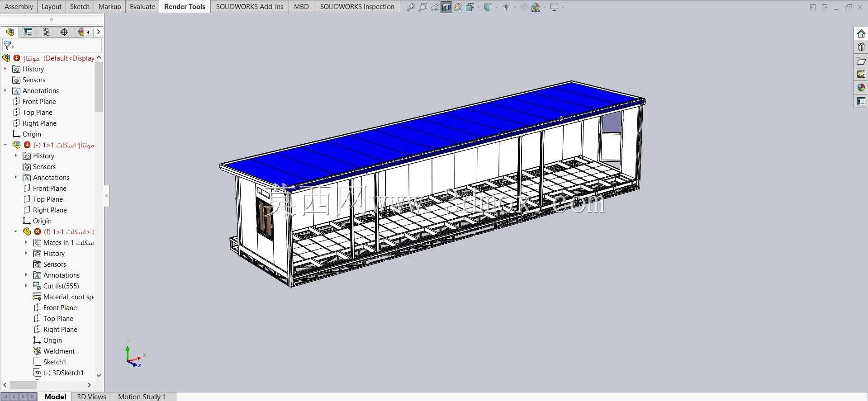Open the Display Style dropdown arrow
868x401 pixels.
[497, 7]
